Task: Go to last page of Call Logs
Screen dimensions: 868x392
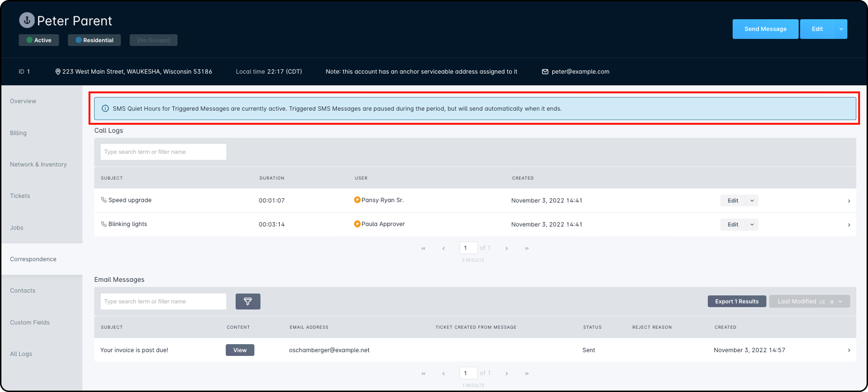Action: coord(527,248)
